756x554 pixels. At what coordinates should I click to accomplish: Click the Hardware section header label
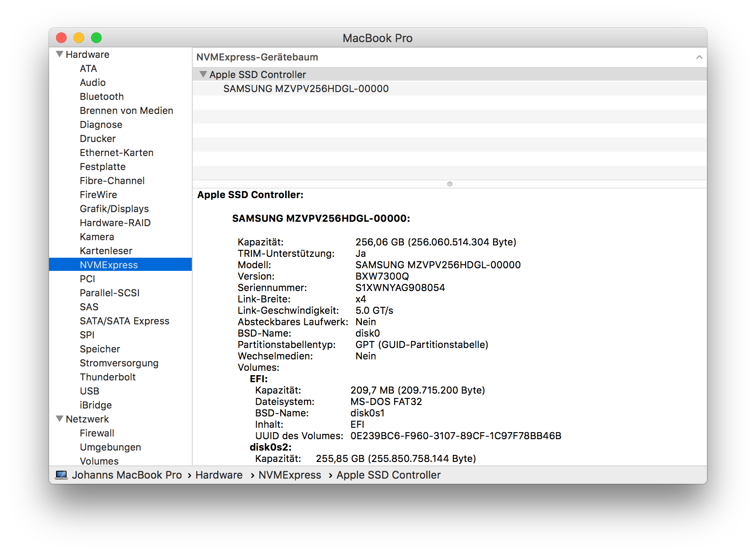click(x=88, y=54)
